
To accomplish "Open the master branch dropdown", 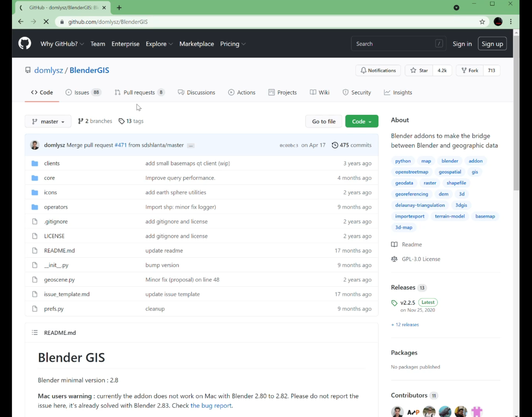I will pos(48,121).
